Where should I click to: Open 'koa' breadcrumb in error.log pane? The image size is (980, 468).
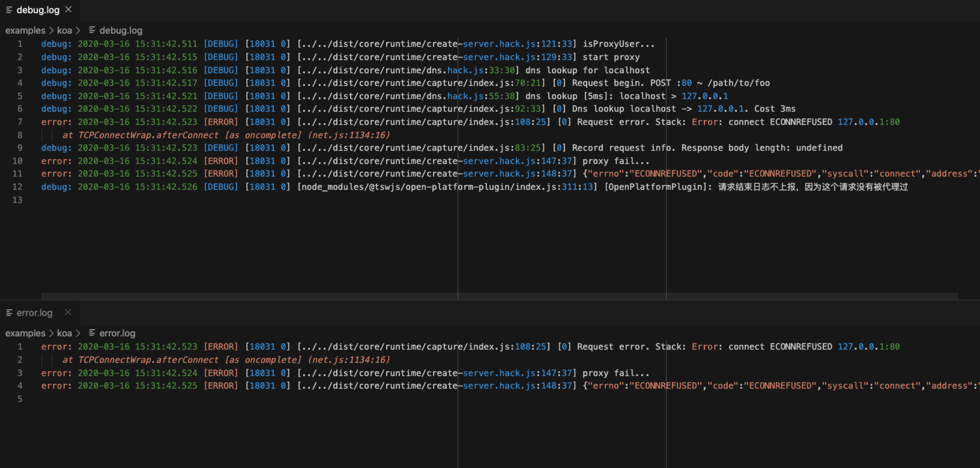[x=64, y=333]
